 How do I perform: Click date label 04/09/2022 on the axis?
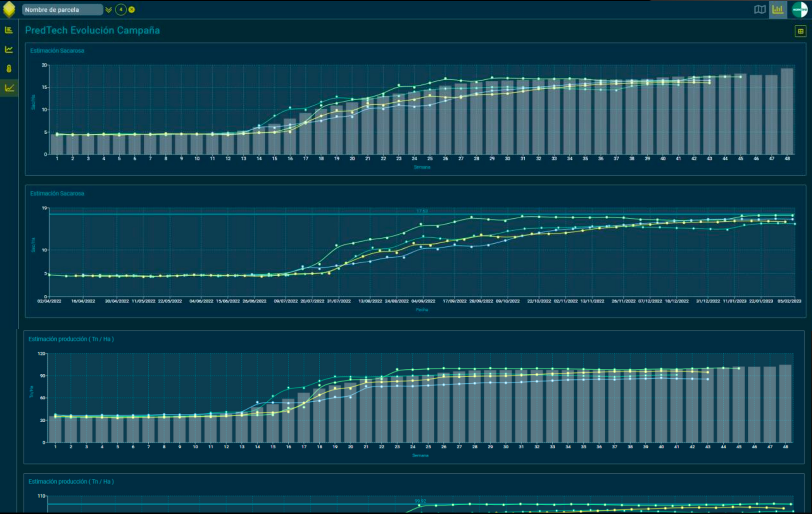[423, 301]
